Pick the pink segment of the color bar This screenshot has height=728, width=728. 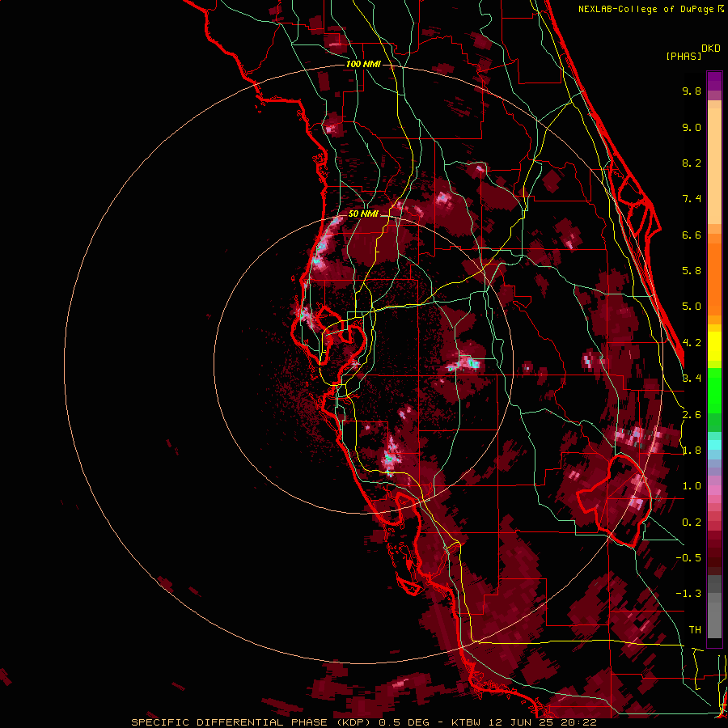(714, 490)
